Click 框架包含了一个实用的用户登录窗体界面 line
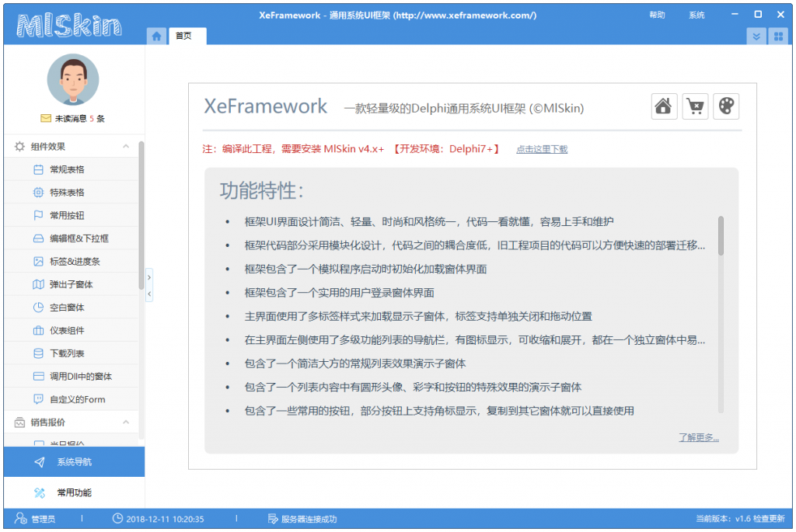This screenshot has width=796, height=532. [339, 293]
